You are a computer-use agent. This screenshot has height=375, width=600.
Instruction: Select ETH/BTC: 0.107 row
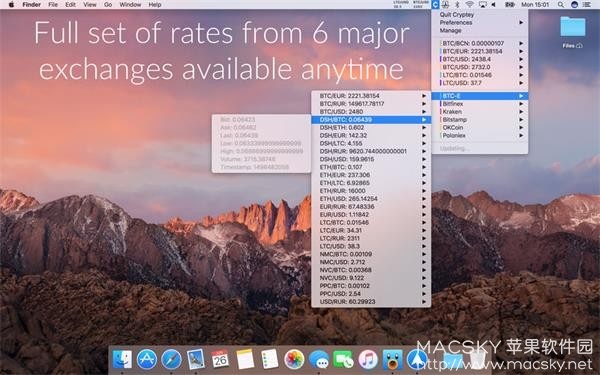tap(371, 167)
